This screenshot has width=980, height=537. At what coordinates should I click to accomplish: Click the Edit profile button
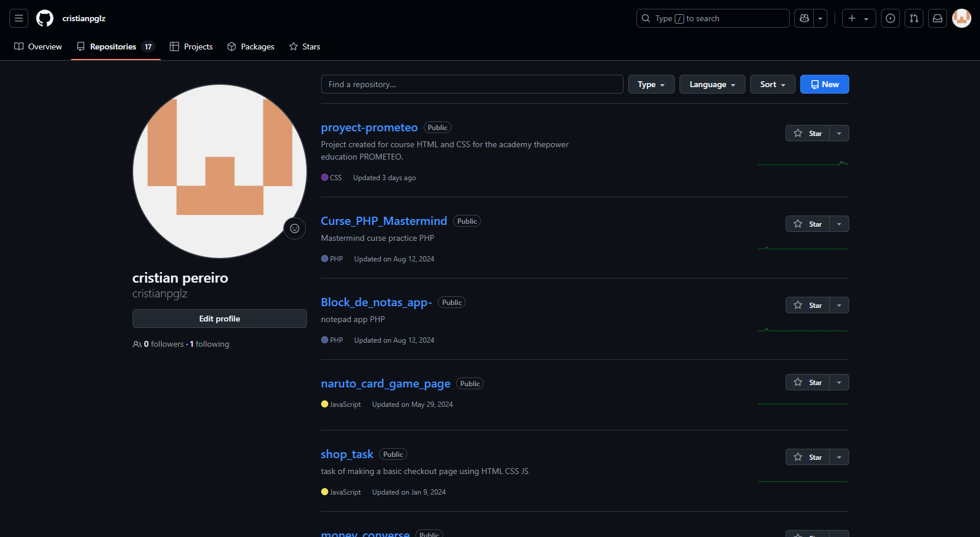click(x=219, y=319)
